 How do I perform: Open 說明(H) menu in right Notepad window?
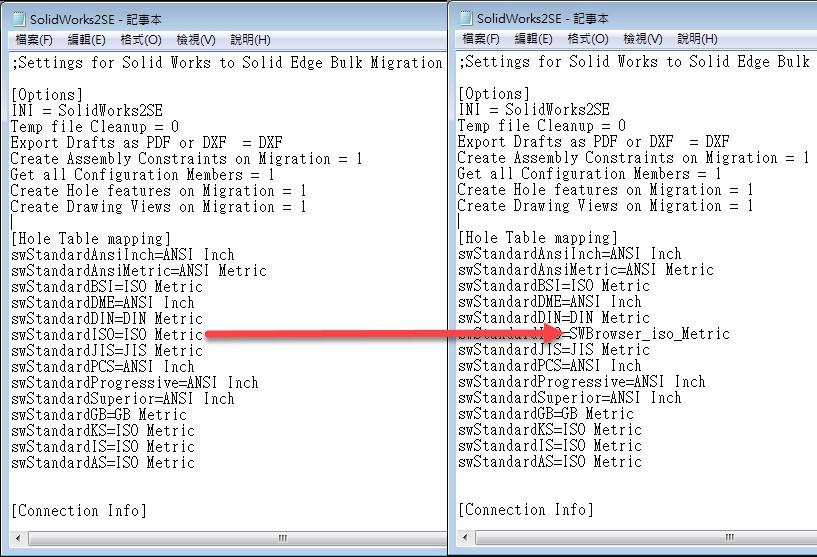tap(698, 39)
